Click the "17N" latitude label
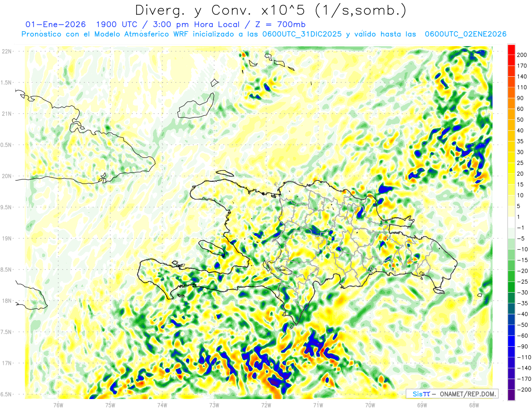The width and height of the screenshot is (532, 411). 7,363
